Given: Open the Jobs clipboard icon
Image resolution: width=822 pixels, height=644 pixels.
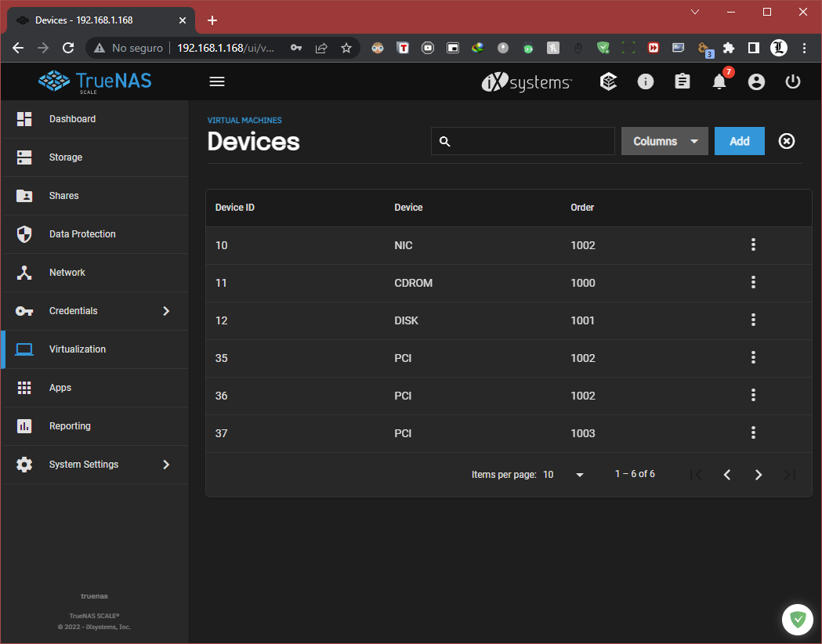Looking at the screenshot, I should coord(682,81).
